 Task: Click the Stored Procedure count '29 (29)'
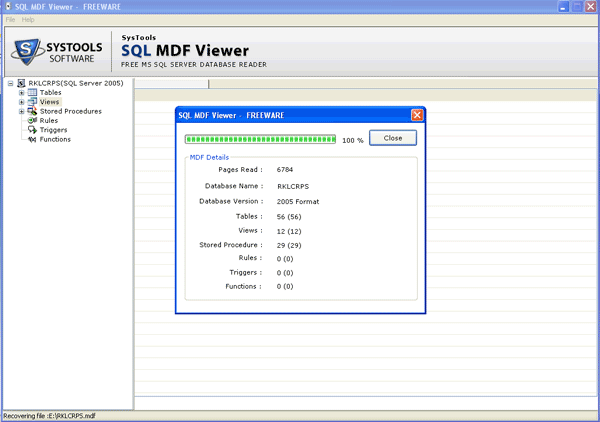click(289, 245)
